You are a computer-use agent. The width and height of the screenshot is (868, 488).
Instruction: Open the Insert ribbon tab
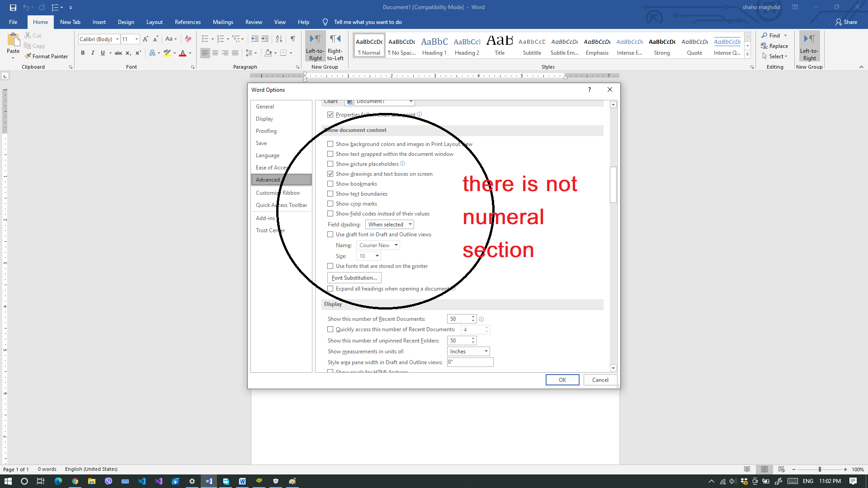(x=99, y=22)
